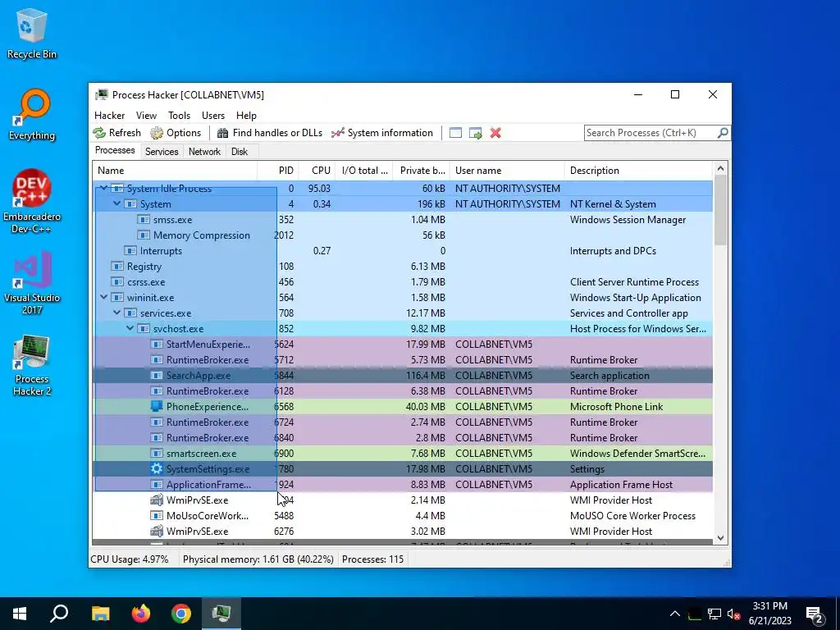Switch to the Network tab

(204, 152)
